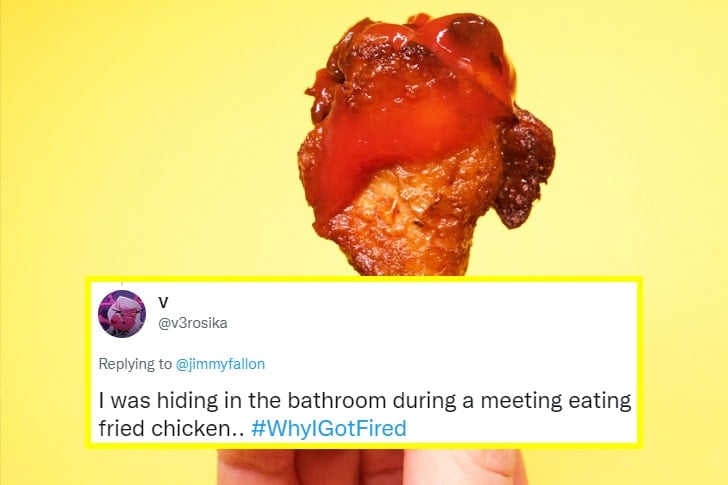Image resolution: width=728 pixels, height=485 pixels.
Task: Click the "Replying to" label
Action: click(135, 364)
